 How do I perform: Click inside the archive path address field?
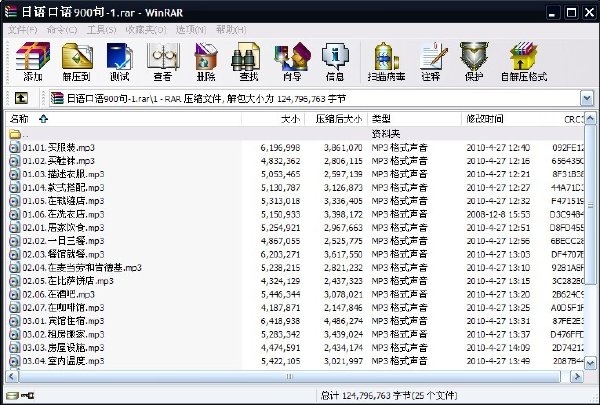pos(314,99)
